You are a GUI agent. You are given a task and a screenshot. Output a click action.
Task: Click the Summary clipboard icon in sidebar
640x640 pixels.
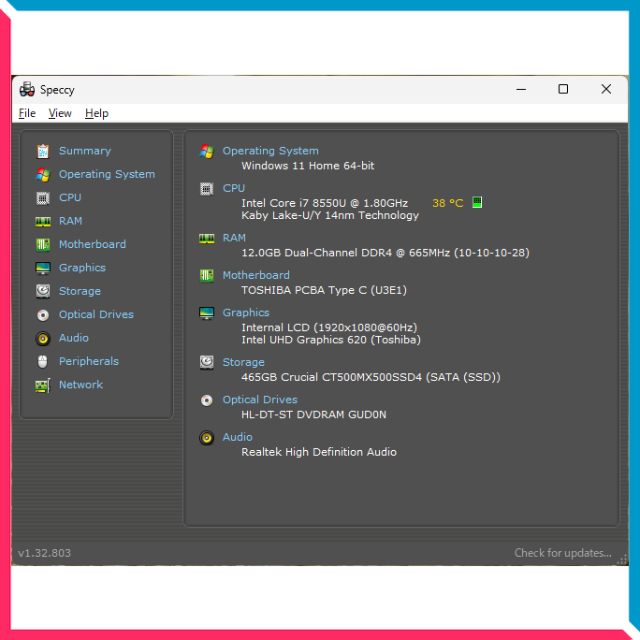click(43, 151)
